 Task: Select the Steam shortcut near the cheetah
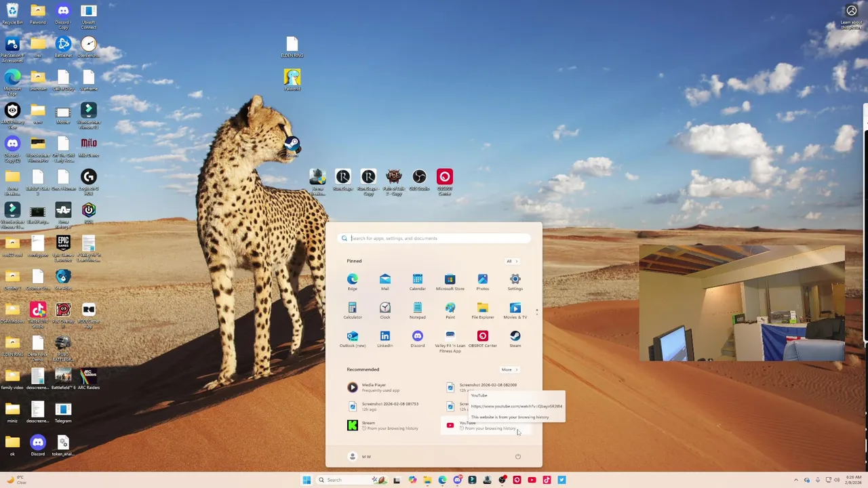292,146
